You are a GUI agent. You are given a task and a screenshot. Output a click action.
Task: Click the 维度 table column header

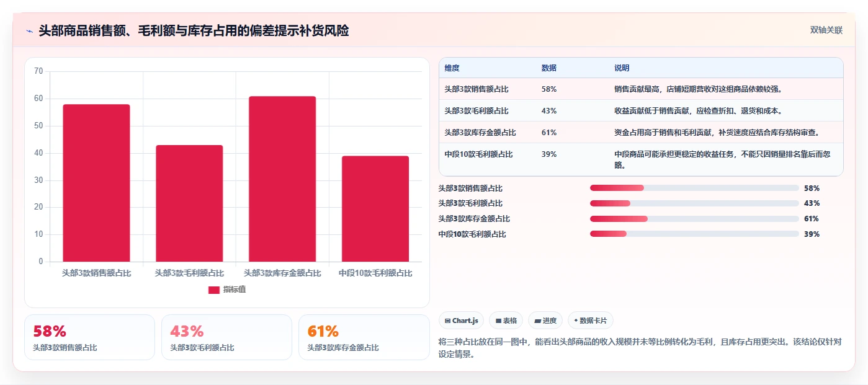452,68
